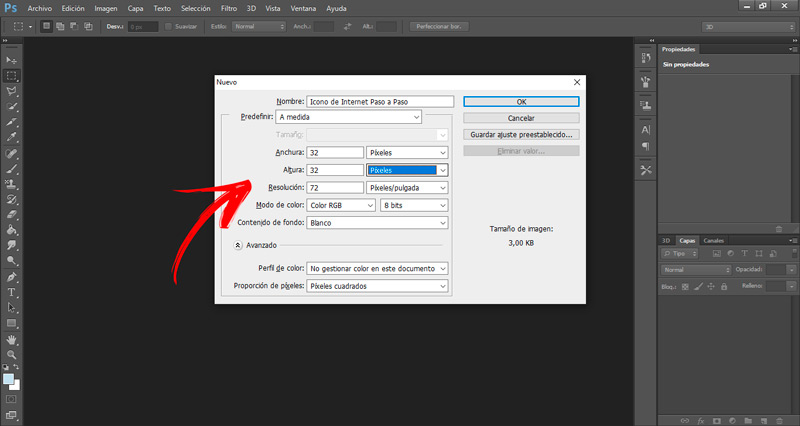Select the Hand tool
The image size is (800, 426).
click(x=11, y=339)
